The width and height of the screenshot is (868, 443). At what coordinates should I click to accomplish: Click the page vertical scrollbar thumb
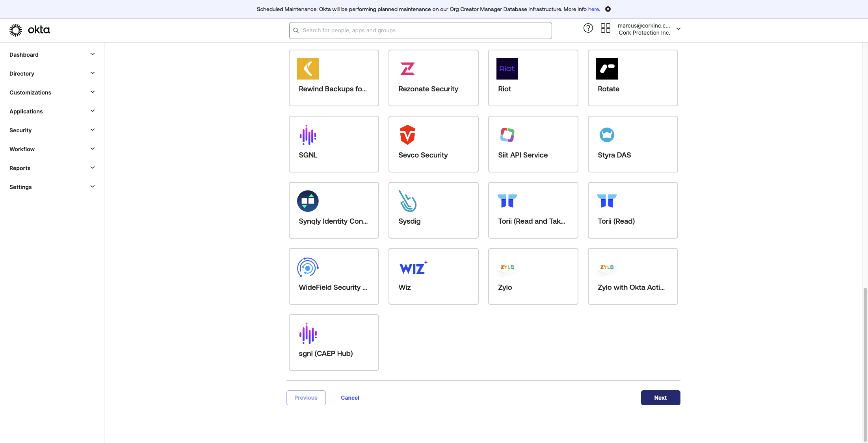865,364
